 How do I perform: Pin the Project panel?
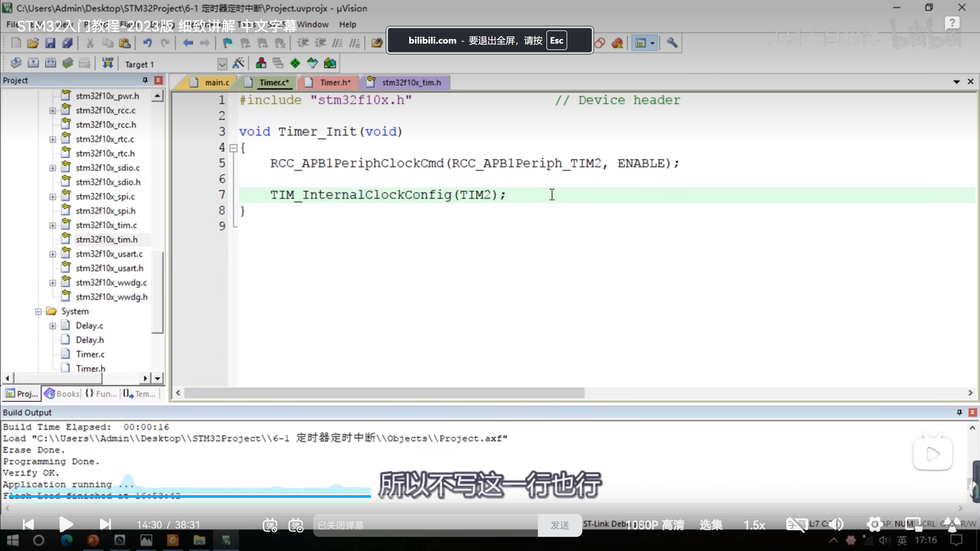click(145, 80)
